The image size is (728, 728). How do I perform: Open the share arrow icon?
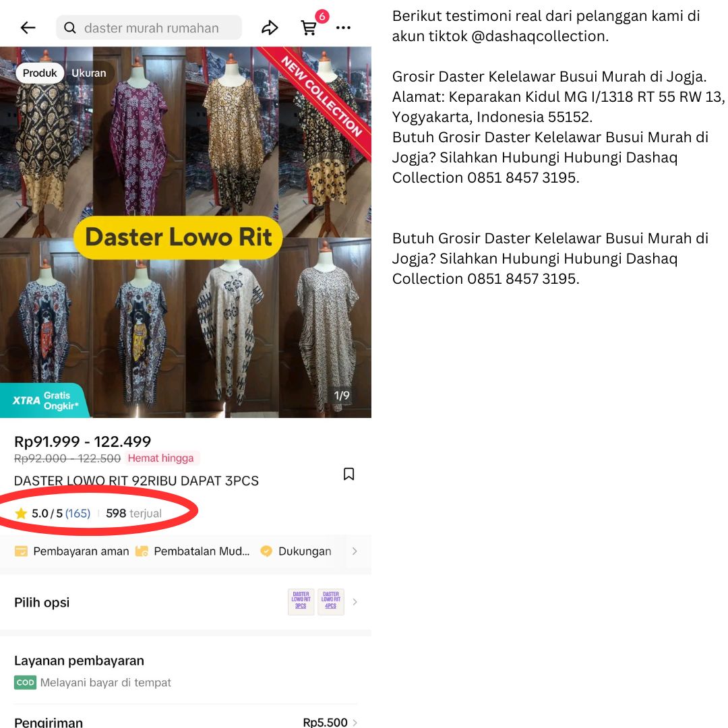(270, 28)
